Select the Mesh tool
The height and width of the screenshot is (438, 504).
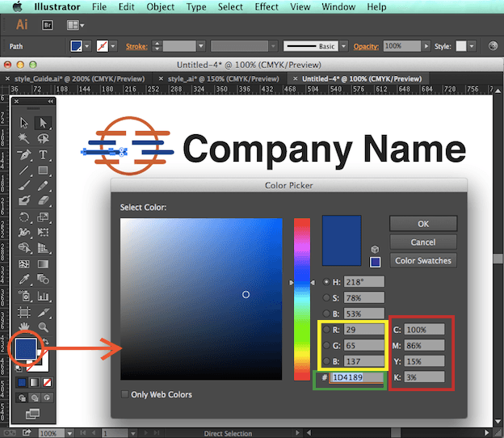tap(24, 264)
